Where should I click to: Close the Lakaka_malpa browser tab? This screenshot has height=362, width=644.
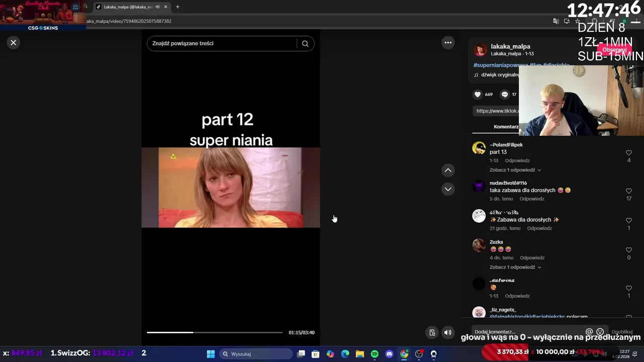tap(166, 7)
